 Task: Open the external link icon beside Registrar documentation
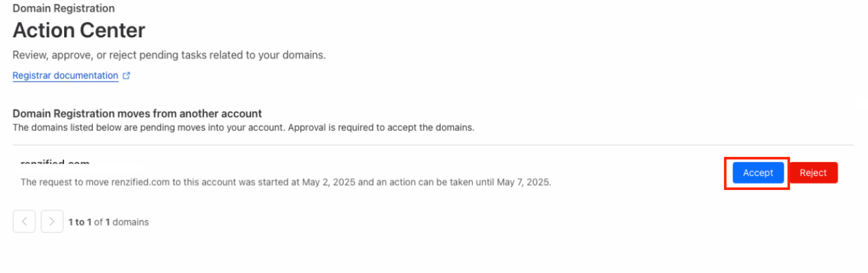tap(126, 76)
